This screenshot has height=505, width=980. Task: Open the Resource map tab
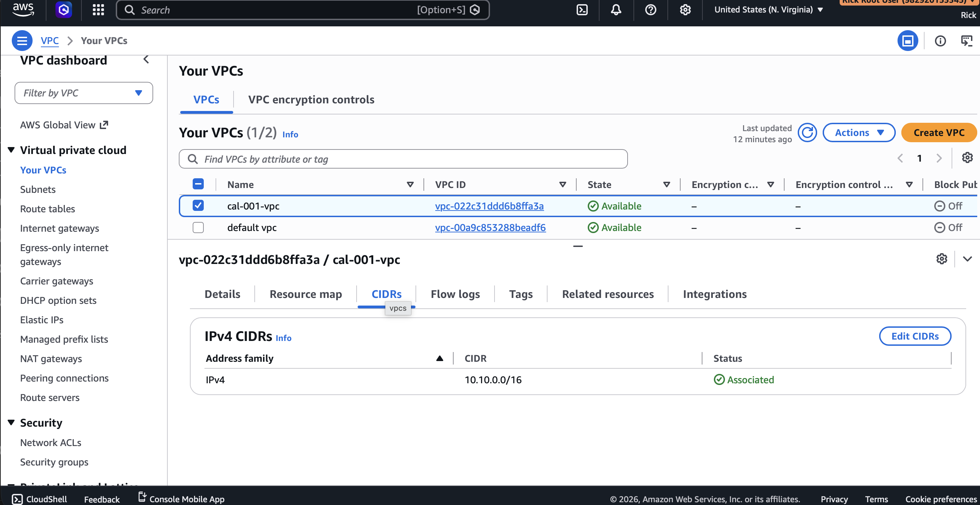306,294
